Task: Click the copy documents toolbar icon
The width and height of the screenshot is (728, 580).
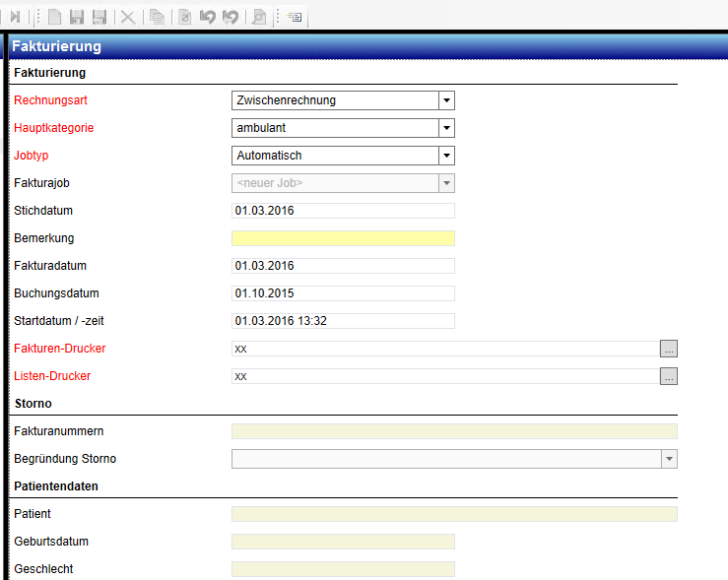Action: pyautogui.click(x=158, y=18)
